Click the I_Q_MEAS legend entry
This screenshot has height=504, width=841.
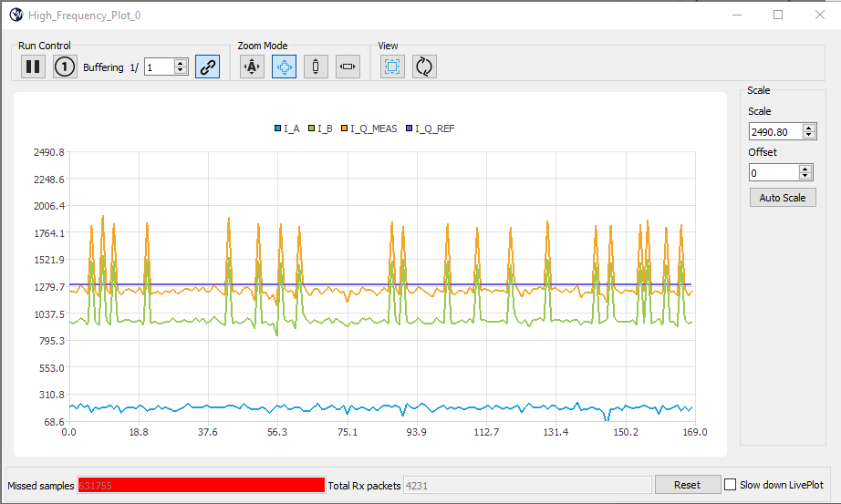(369, 129)
